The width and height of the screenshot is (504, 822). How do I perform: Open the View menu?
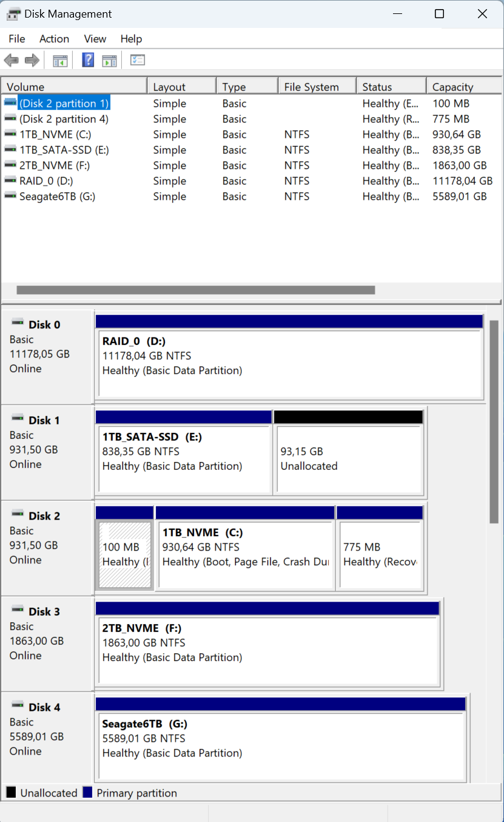pyautogui.click(x=95, y=39)
